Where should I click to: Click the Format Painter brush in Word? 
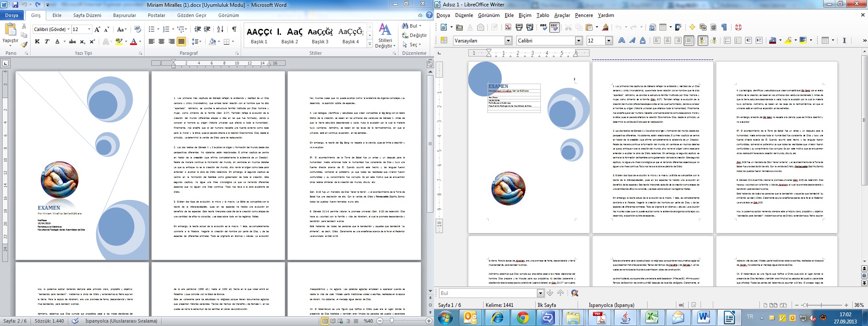point(24,44)
